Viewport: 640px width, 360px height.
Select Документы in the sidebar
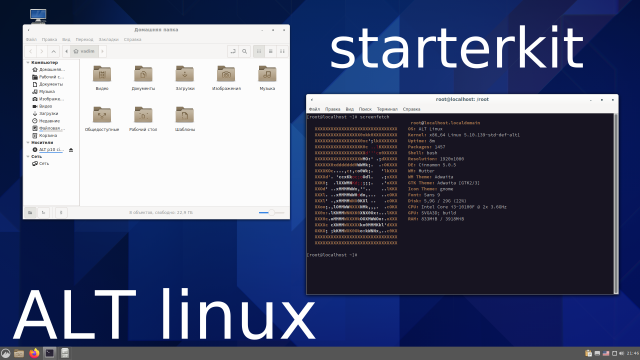[x=47, y=84]
